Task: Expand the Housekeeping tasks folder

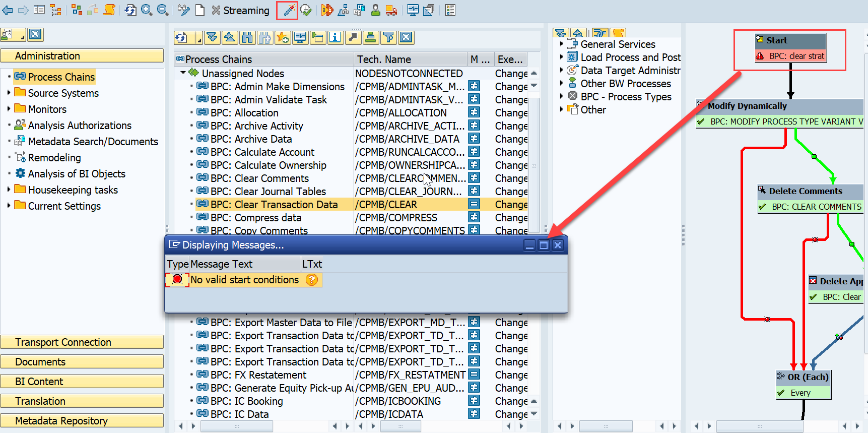Action: pos(9,190)
